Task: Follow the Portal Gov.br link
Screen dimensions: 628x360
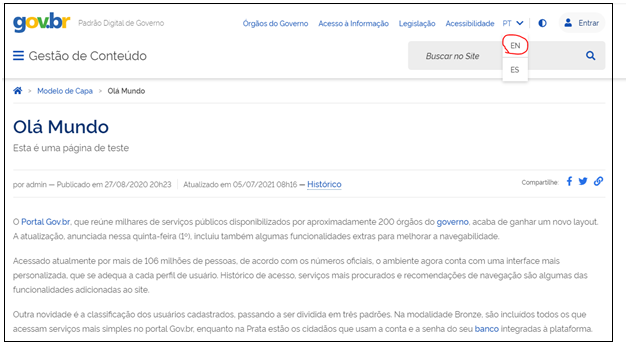Action: [x=46, y=222]
